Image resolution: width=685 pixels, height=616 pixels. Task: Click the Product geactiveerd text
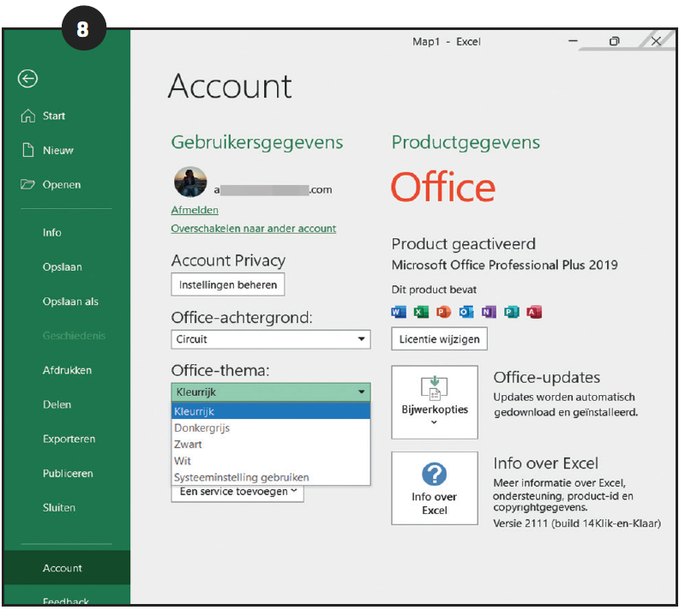coord(463,244)
